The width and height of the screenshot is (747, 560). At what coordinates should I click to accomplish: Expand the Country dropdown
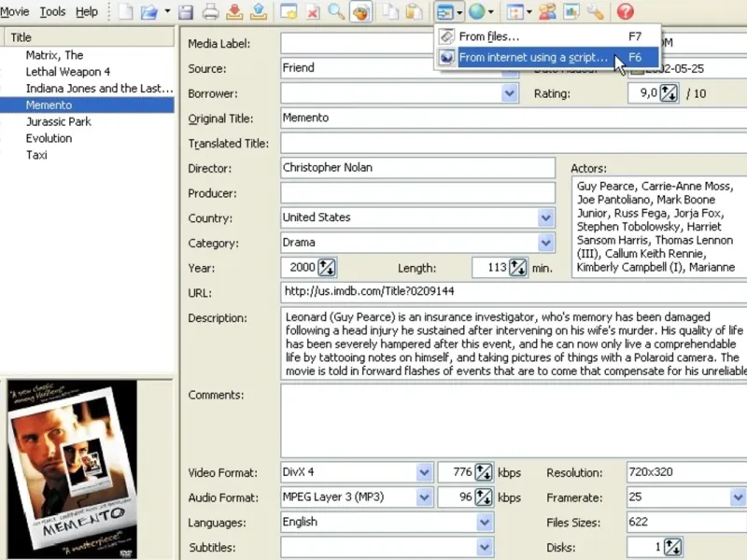(x=546, y=217)
